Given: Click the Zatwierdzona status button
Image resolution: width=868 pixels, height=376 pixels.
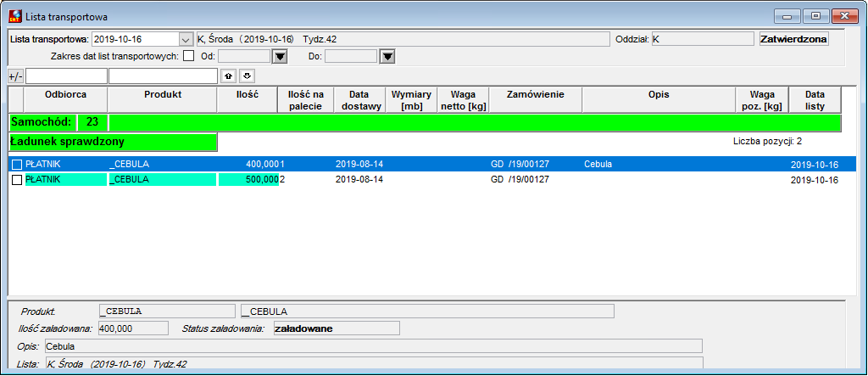Looking at the screenshot, I should [x=793, y=39].
